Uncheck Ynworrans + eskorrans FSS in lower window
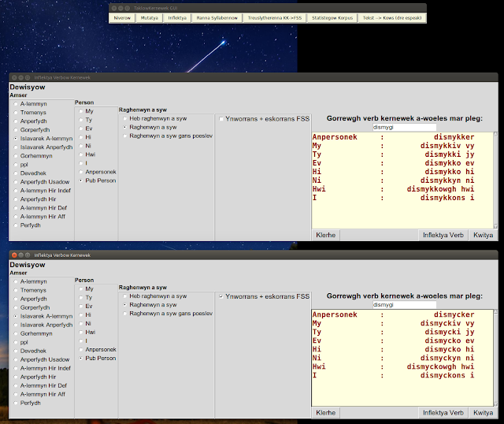The width and height of the screenshot is (504, 424). click(264, 296)
